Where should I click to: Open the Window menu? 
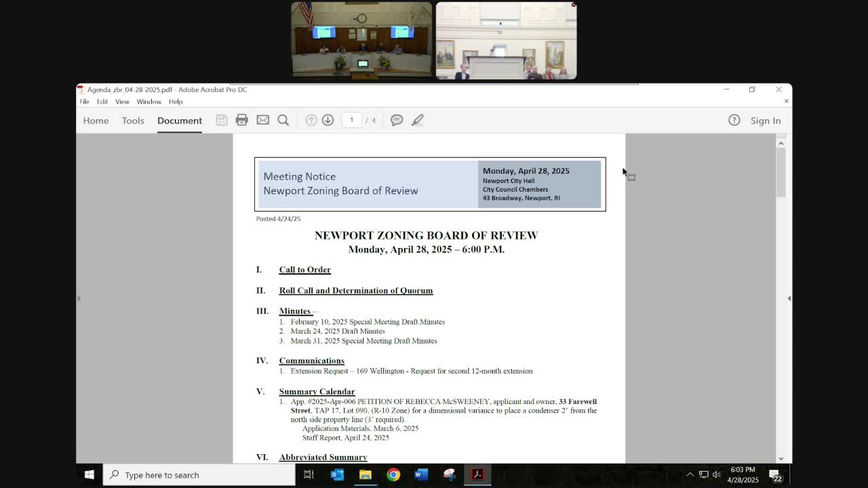pyautogui.click(x=149, y=102)
